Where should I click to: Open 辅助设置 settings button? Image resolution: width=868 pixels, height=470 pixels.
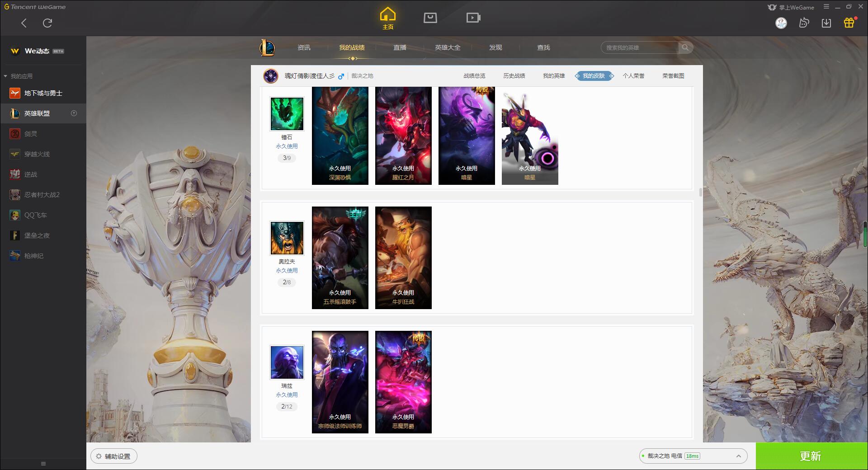click(114, 456)
